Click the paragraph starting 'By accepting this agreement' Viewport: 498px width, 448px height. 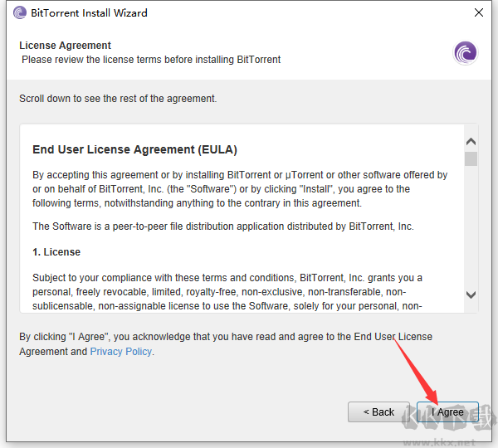coord(240,189)
